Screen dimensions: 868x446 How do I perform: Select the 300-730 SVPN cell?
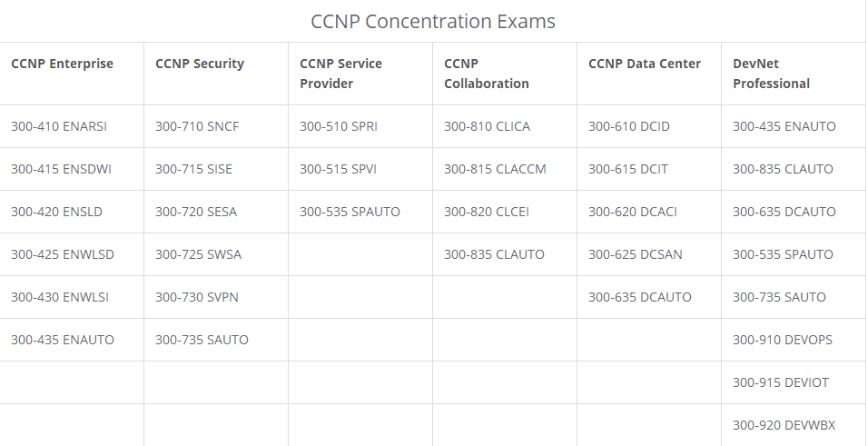tap(197, 297)
